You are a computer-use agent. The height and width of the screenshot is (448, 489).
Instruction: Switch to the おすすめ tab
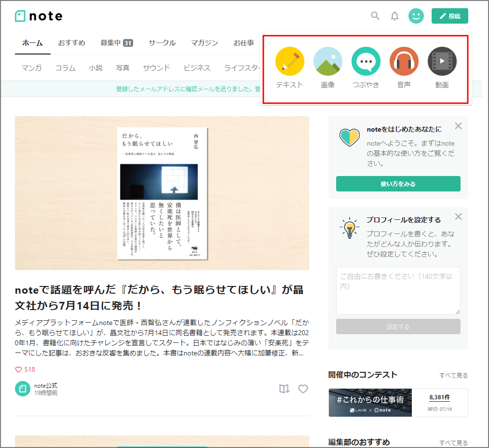(x=71, y=43)
